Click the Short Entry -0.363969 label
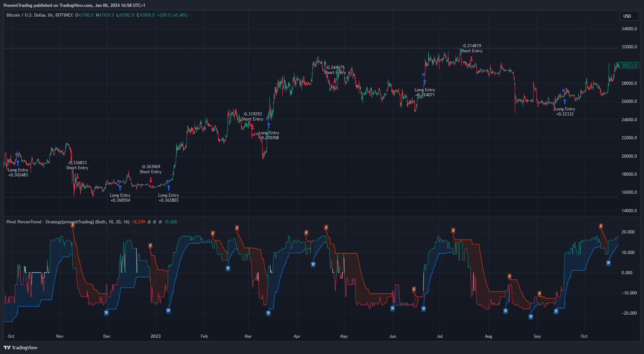Image resolution: width=644 pixels, height=354 pixels. click(151, 169)
